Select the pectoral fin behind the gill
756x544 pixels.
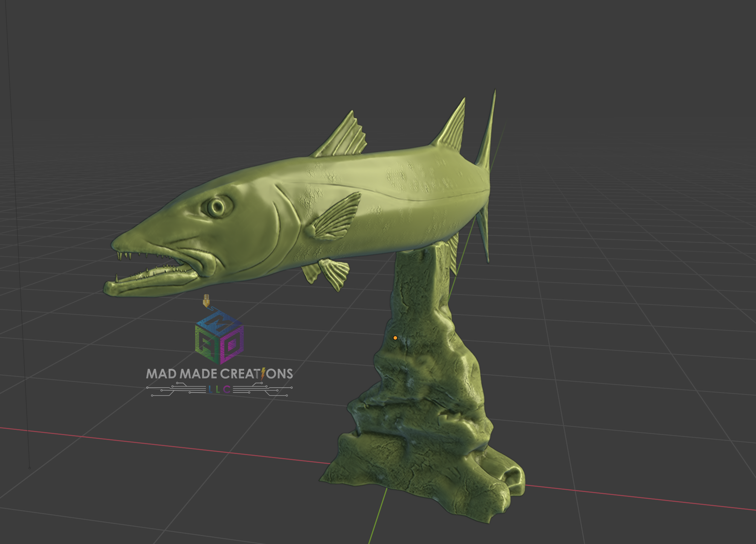(x=335, y=219)
